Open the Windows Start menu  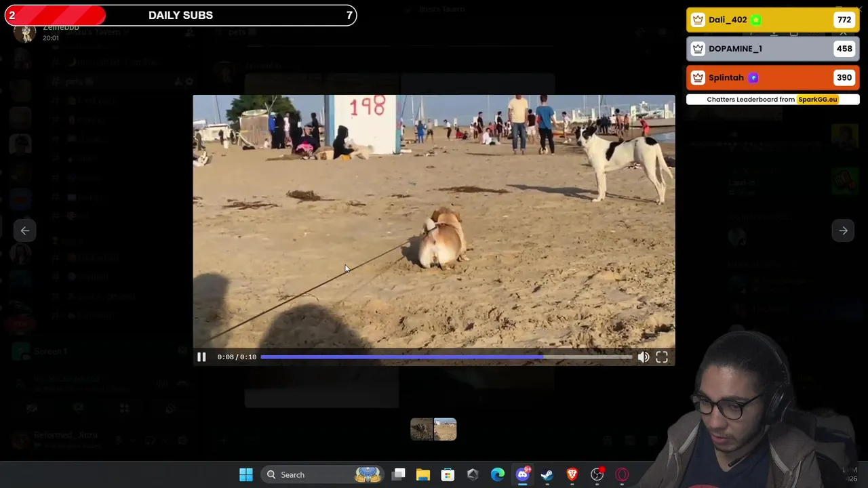click(x=246, y=475)
